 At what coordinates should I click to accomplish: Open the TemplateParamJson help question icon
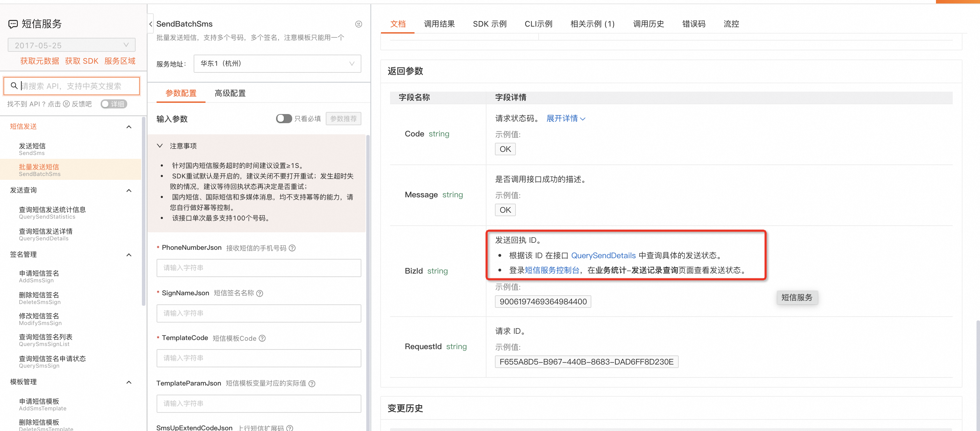coord(312,383)
